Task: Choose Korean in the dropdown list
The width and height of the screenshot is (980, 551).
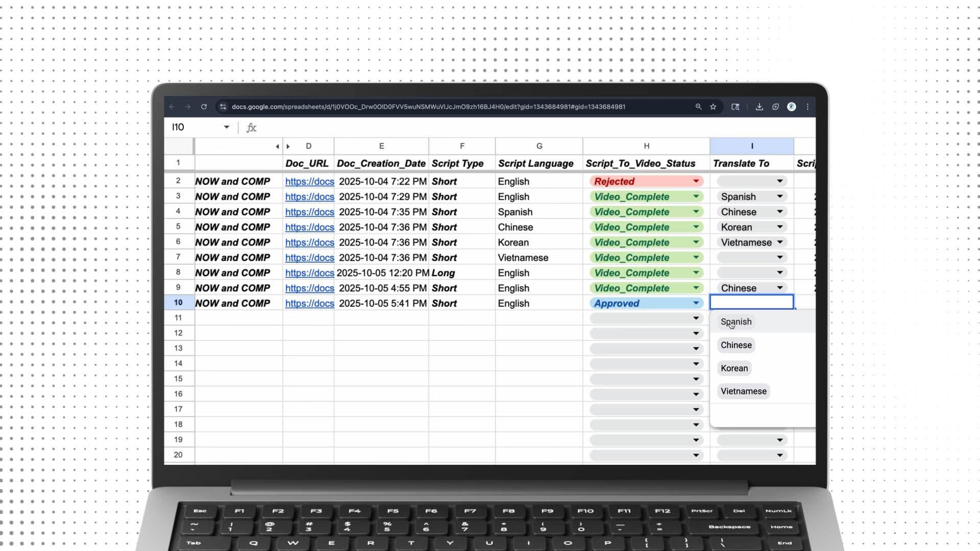Action: click(x=734, y=368)
